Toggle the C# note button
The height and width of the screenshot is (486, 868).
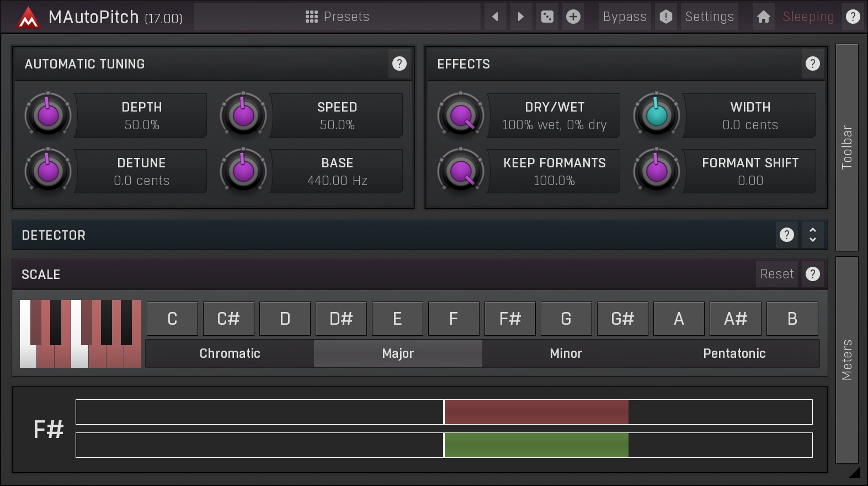point(228,319)
